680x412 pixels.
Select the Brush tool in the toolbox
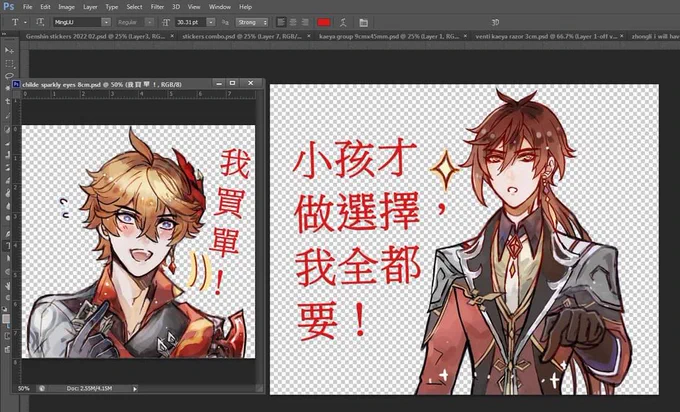click(x=8, y=142)
